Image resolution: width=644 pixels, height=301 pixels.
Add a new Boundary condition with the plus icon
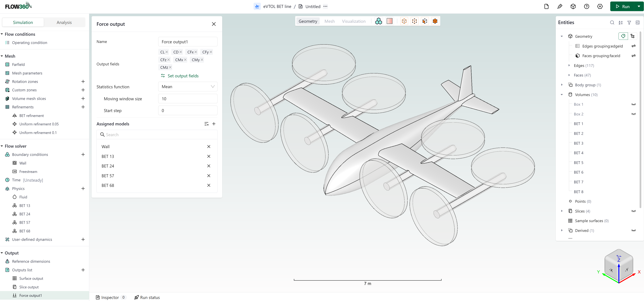click(83, 154)
